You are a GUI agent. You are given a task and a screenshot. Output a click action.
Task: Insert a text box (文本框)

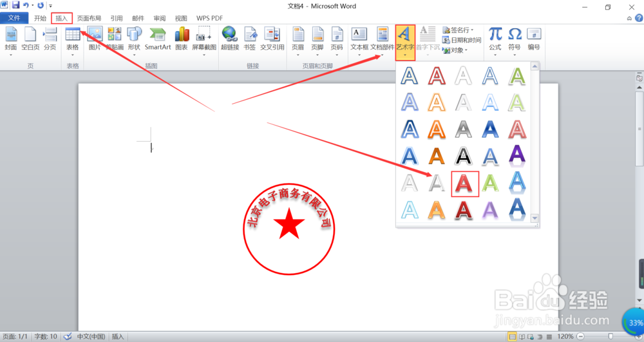click(359, 41)
